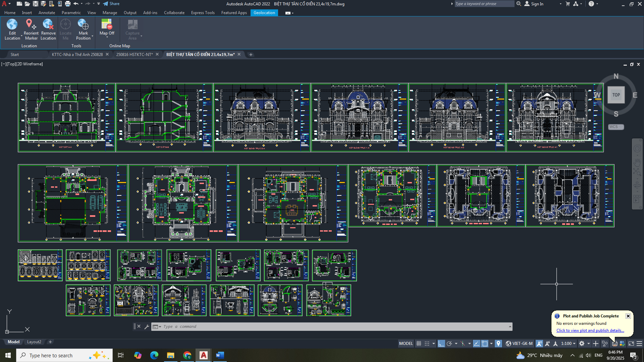The image size is (644, 362).
Task: Select the Mark Position tool
Action: coord(83,24)
